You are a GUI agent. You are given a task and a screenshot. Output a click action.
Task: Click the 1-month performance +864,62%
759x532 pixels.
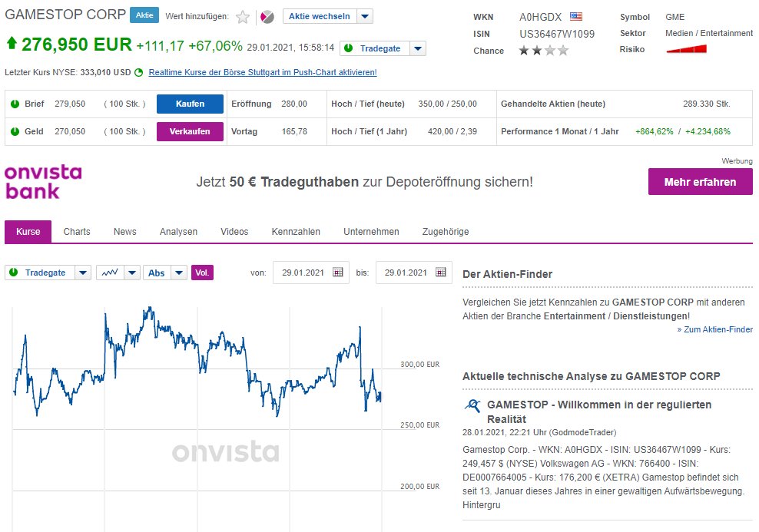pos(654,131)
